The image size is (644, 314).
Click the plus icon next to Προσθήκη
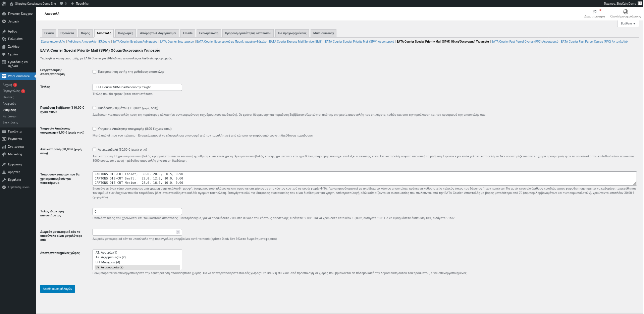point(72,4)
